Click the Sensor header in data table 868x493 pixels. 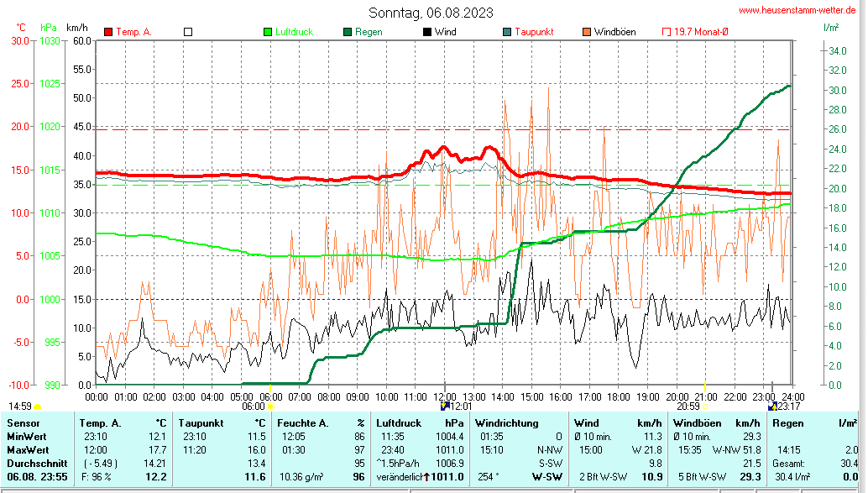(x=23, y=423)
